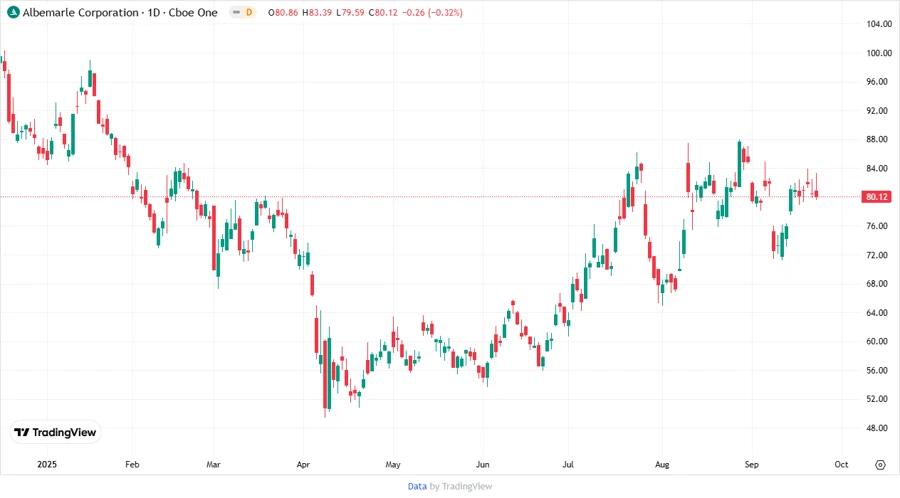Click the 92.00 price scale label
Image resolution: width=900 pixels, height=498 pixels.
click(876, 111)
